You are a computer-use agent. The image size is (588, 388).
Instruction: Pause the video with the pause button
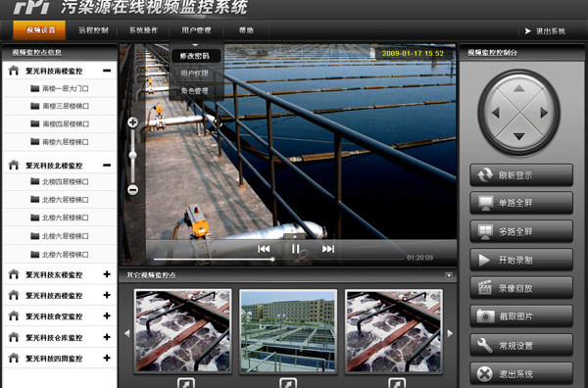click(x=295, y=249)
